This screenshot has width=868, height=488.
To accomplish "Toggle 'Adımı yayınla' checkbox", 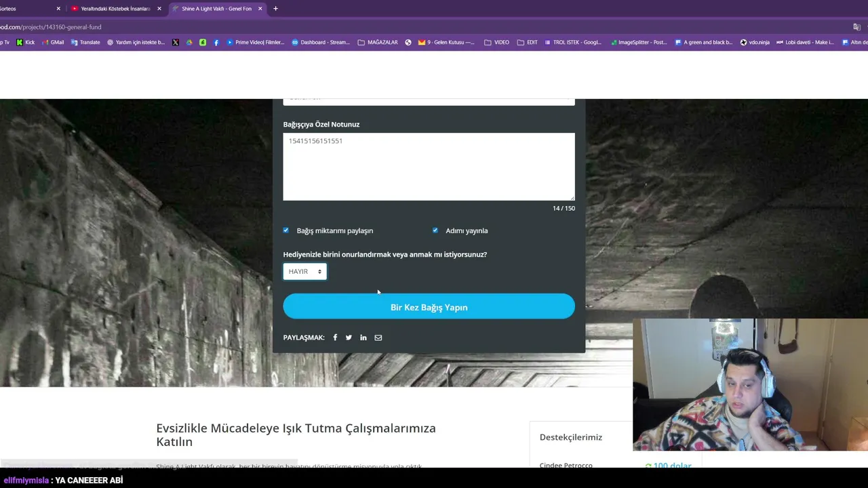I will coord(435,230).
